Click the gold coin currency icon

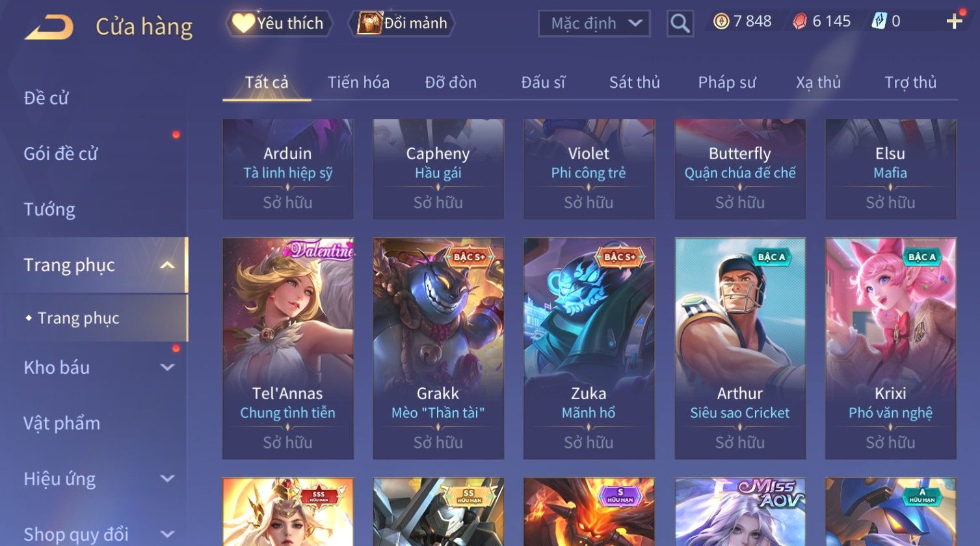721,21
